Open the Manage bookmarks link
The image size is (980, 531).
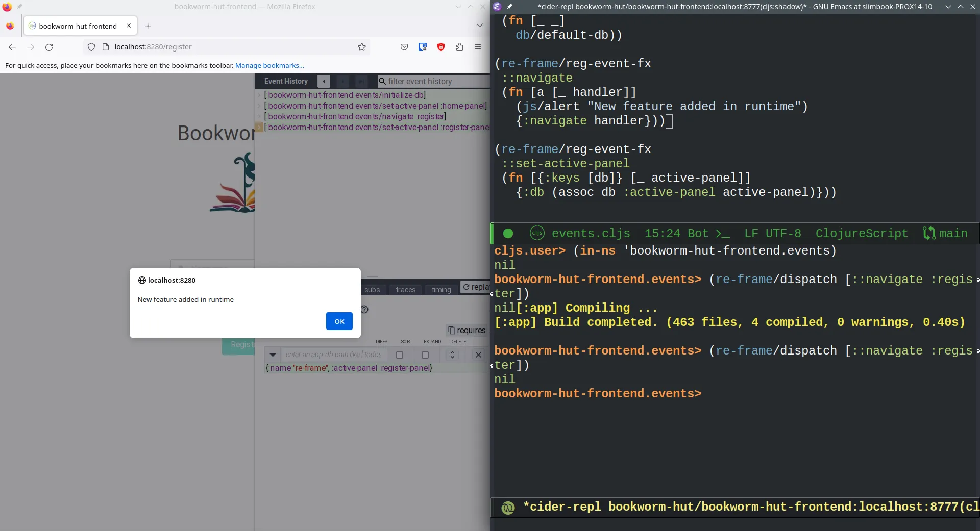[x=269, y=65]
